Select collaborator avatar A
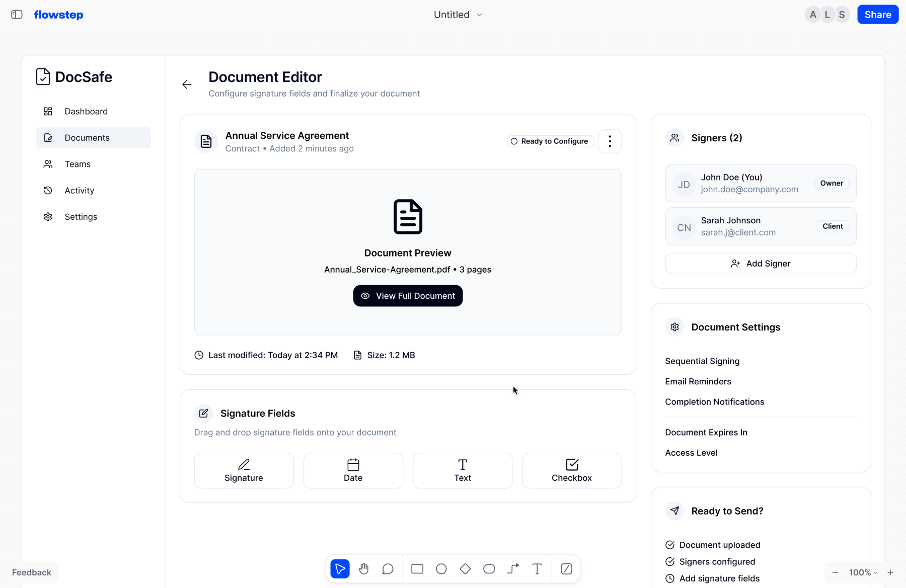This screenshot has width=906, height=588. point(813,15)
